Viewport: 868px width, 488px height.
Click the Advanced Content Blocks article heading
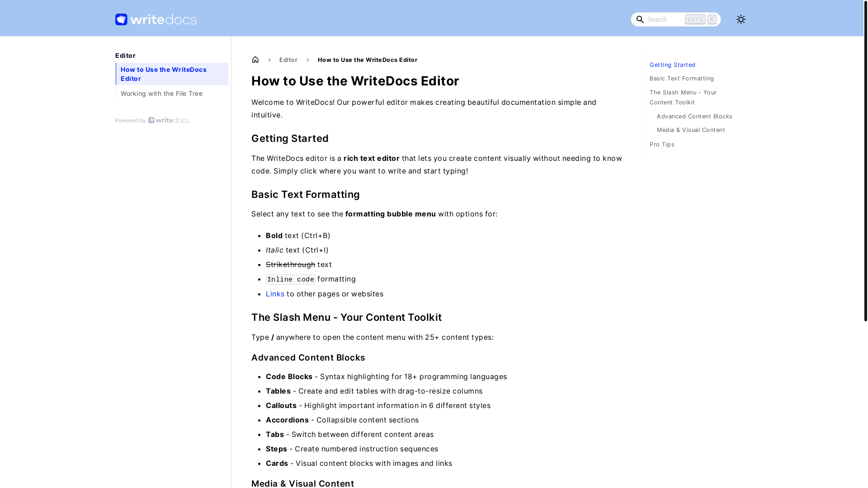pyautogui.click(x=308, y=357)
